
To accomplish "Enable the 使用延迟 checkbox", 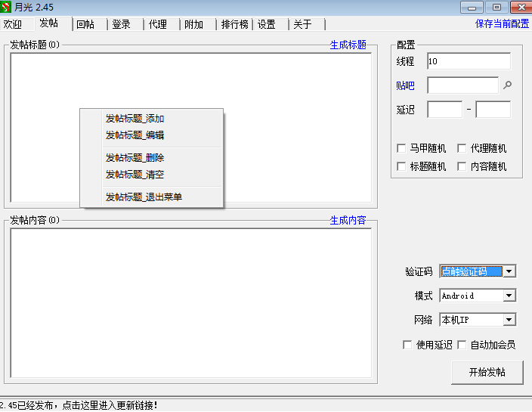I will tap(408, 345).
